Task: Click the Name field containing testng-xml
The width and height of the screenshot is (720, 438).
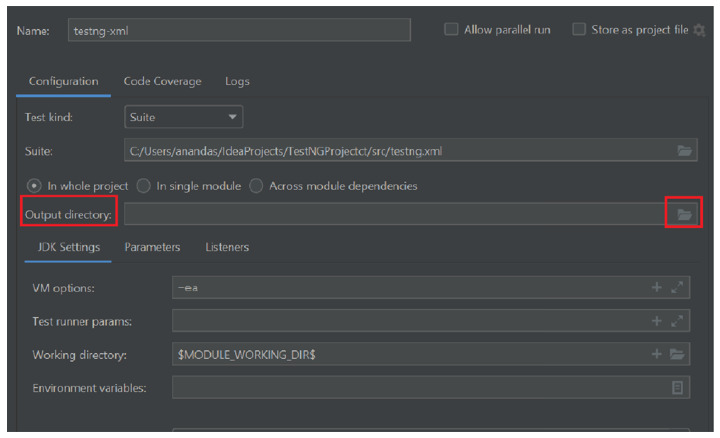Action: [239, 30]
